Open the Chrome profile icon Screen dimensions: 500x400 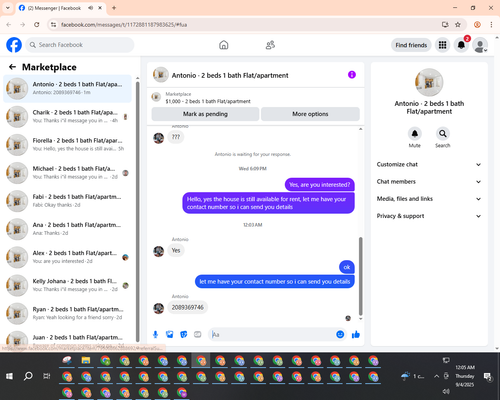[477, 25]
